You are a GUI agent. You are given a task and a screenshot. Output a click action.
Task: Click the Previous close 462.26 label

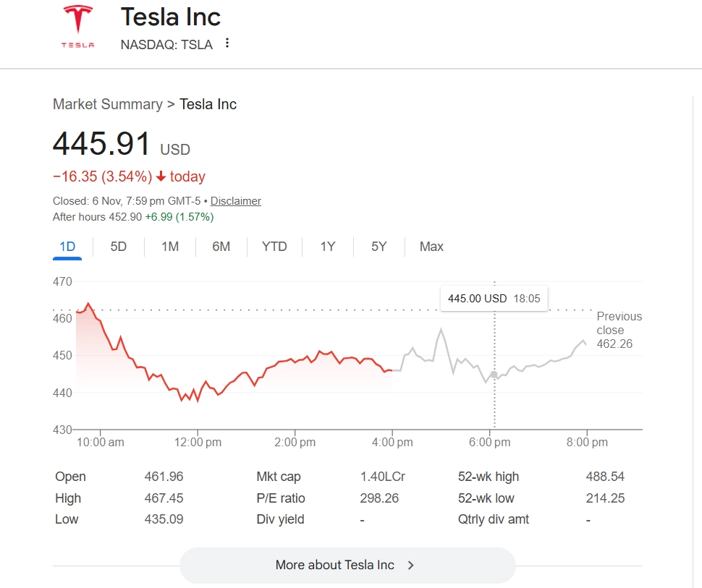pos(619,330)
